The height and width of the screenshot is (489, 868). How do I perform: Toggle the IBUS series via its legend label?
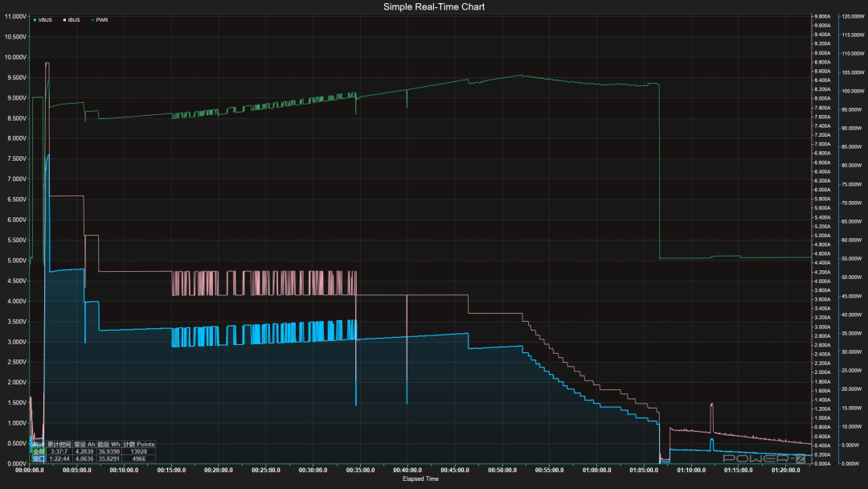click(74, 20)
